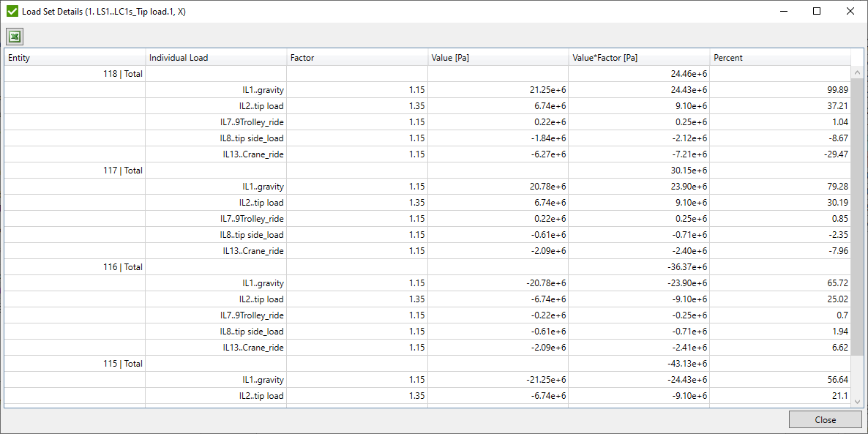Select the 118 | Total row
Viewport: 868px width, 434px height.
pos(293,73)
